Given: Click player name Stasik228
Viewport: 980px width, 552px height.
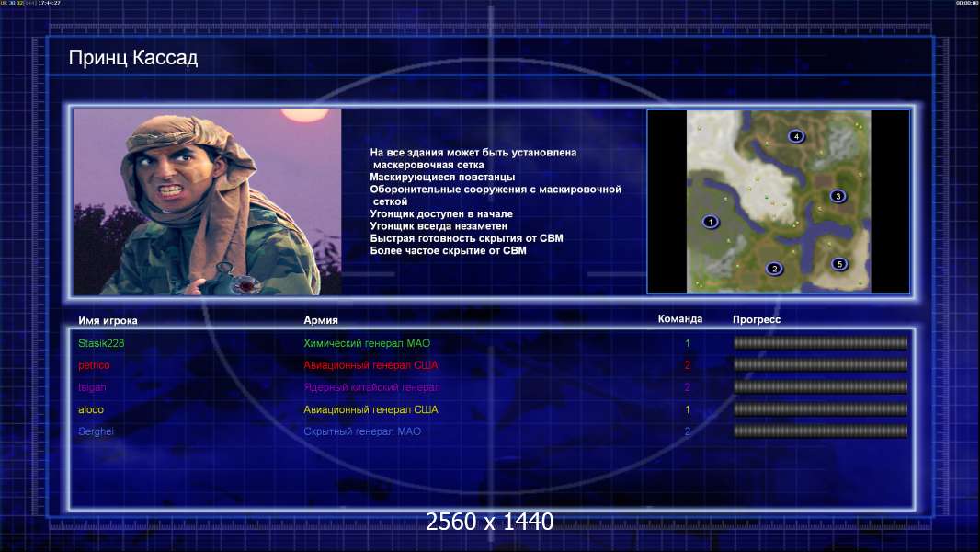Looking at the screenshot, I should point(101,343).
